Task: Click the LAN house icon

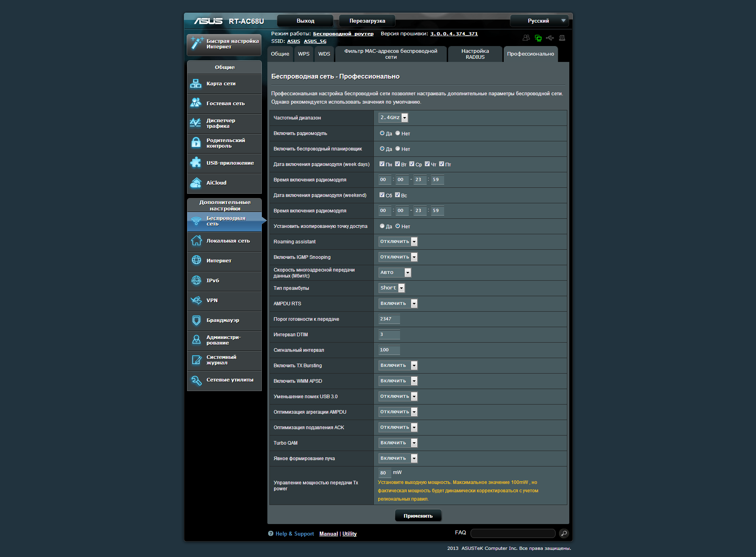Action: 196,241
